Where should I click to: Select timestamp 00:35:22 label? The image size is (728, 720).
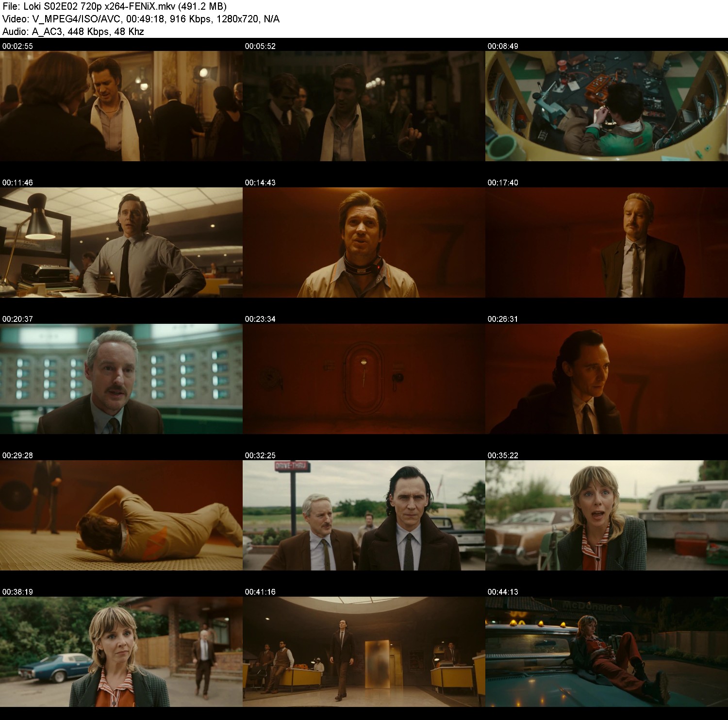pyautogui.click(x=503, y=455)
